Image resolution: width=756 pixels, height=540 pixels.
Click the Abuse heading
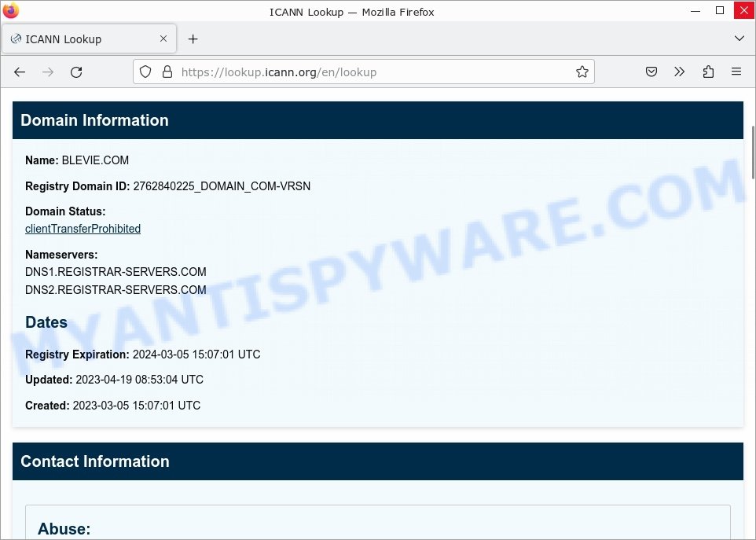click(x=64, y=529)
